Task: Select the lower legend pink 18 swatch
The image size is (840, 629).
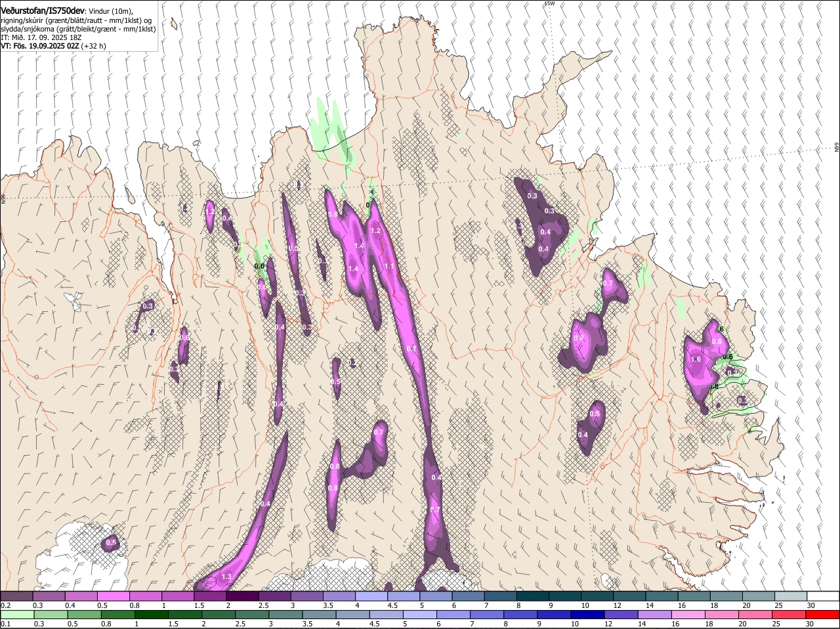Action: tap(723, 615)
